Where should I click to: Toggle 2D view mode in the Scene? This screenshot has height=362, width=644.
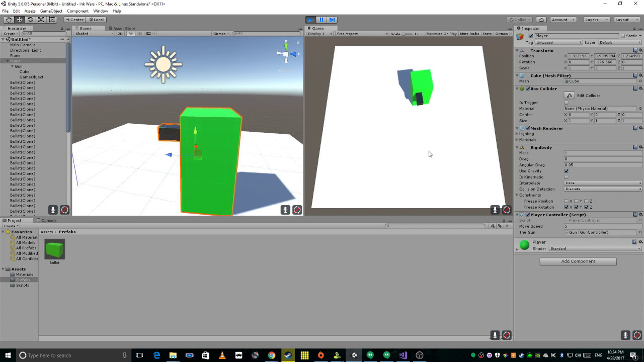point(120,34)
